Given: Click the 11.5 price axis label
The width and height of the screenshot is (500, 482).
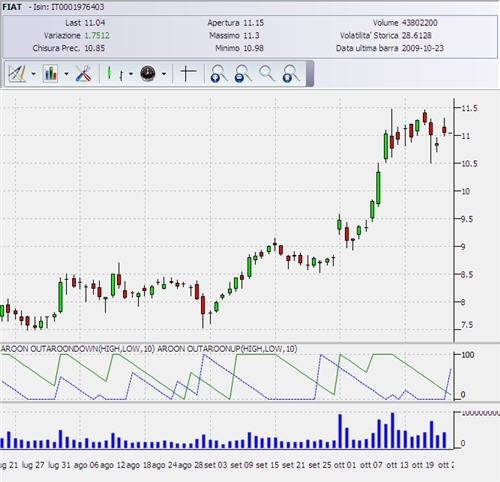Looking at the screenshot, I should click(469, 108).
